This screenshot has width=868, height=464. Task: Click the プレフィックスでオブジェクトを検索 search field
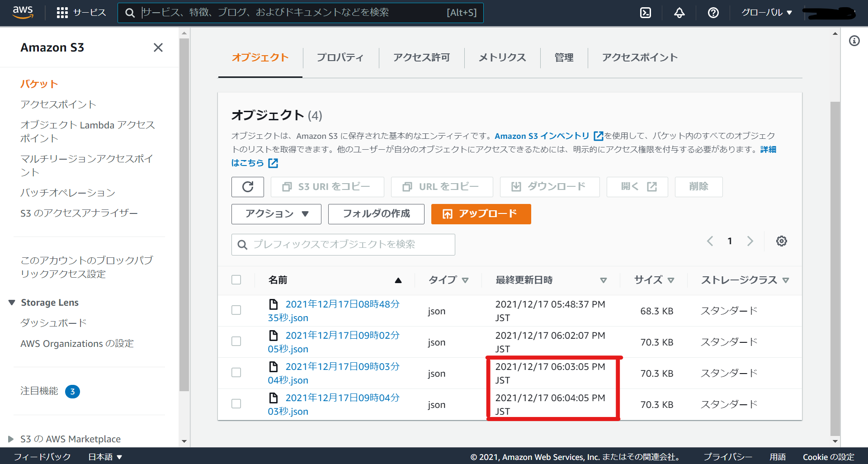[343, 245]
